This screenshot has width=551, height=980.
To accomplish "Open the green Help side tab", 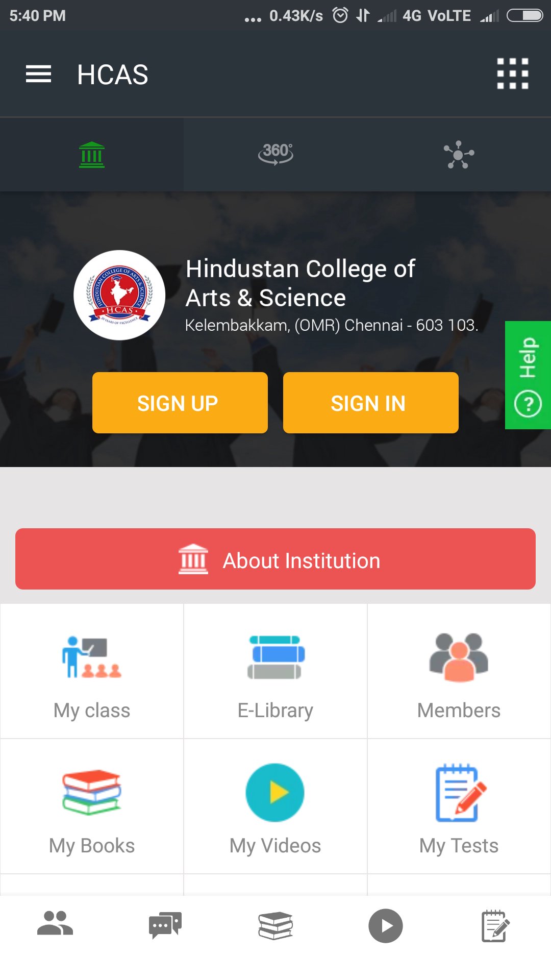I will [528, 375].
